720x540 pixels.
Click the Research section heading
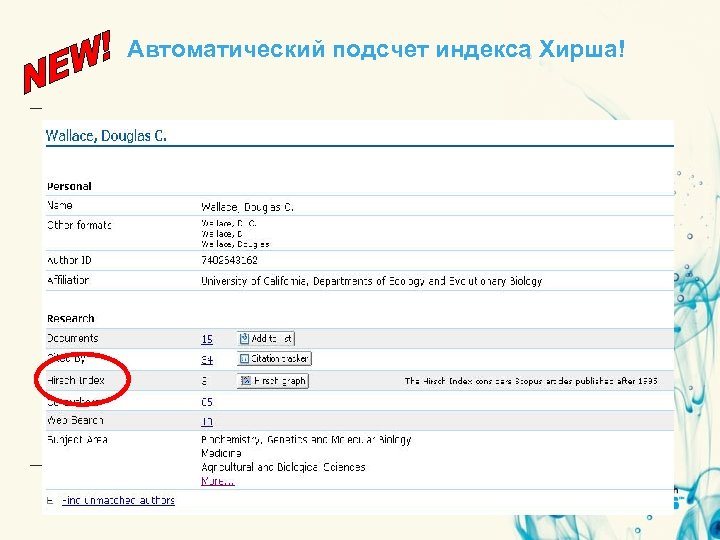coord(71,319)
